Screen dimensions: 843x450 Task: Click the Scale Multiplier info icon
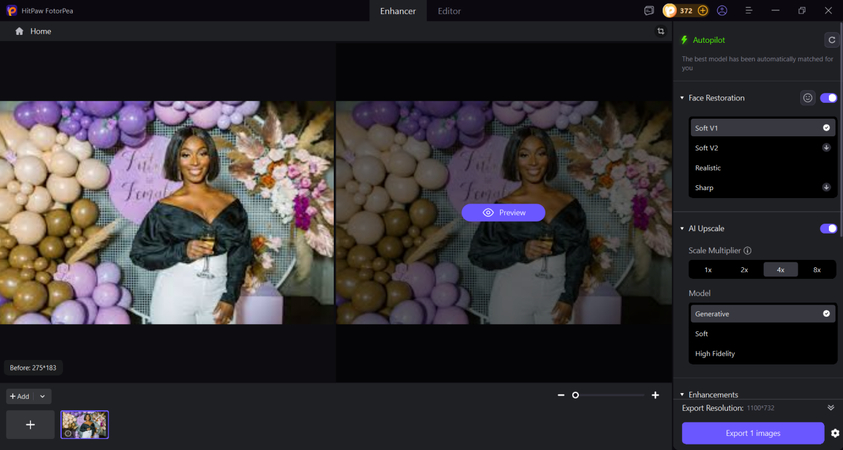[x=747, y=251]
